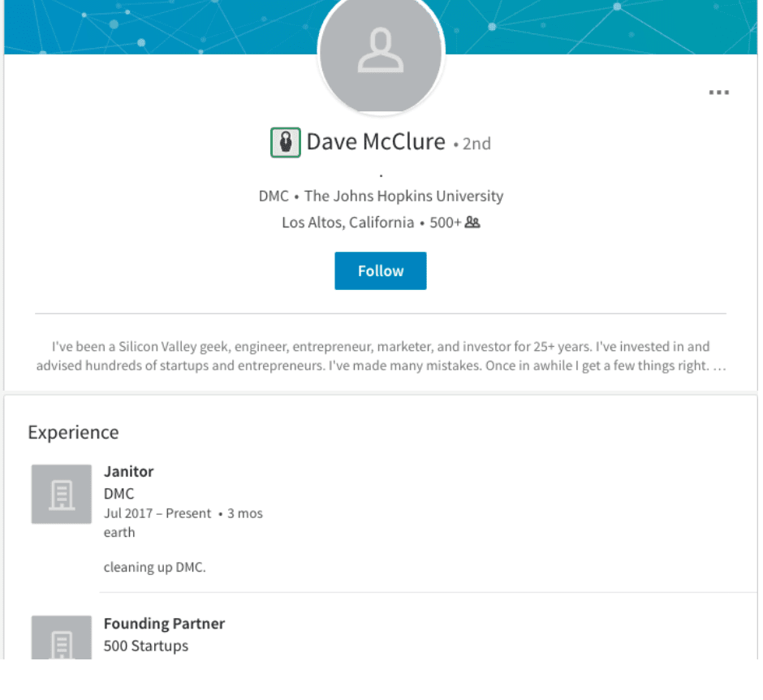
Task: Click DMC in the profile headline
Action: 274,197
